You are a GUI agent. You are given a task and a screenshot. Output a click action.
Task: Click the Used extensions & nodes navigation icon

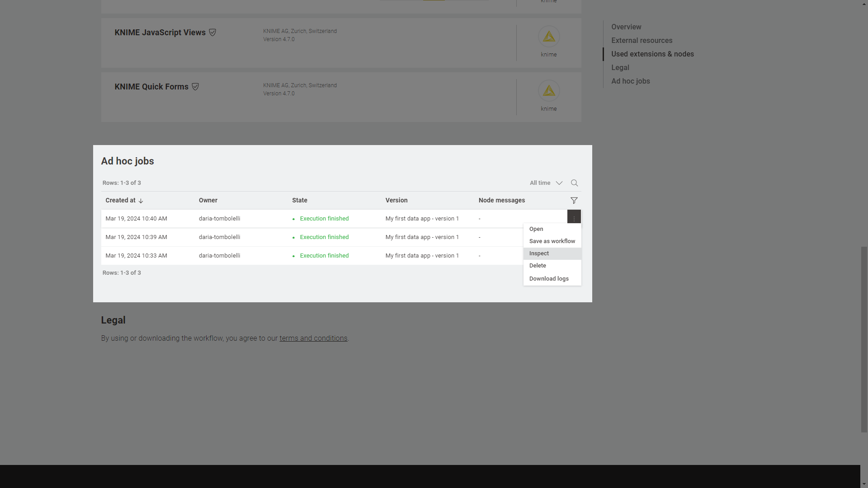(652, 54)
